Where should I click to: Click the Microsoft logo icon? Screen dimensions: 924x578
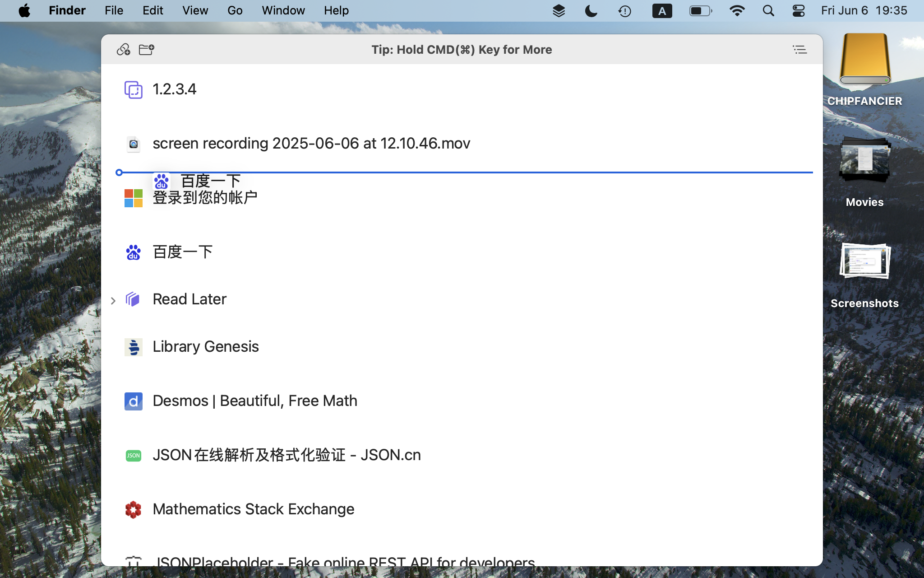[133, 198]
